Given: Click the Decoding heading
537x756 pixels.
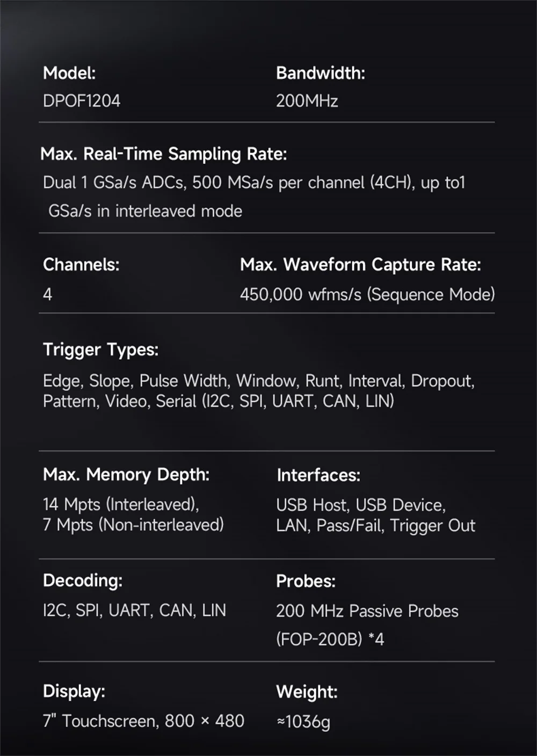Looking at the screenshot, I should pos(83,580).
